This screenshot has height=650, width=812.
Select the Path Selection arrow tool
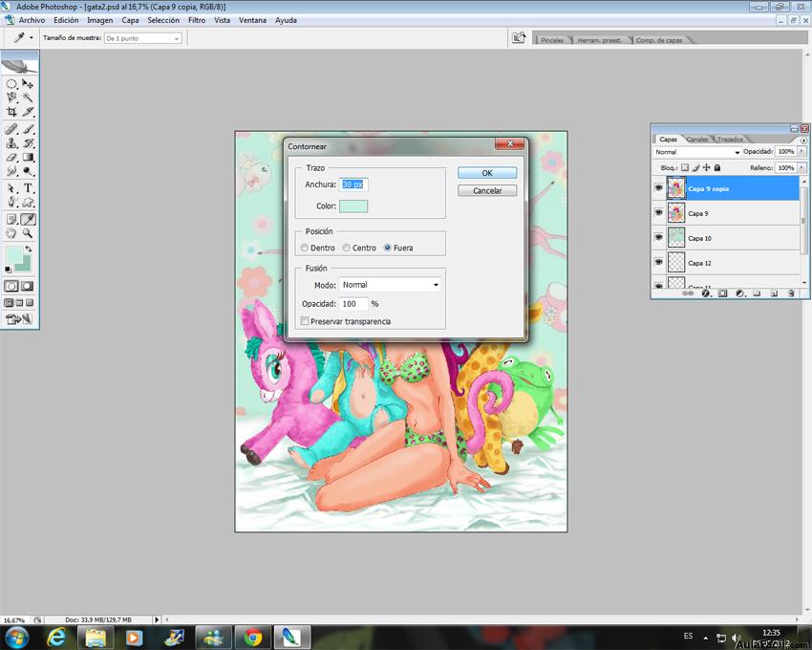pyautogui.click(x=11, y=188)
